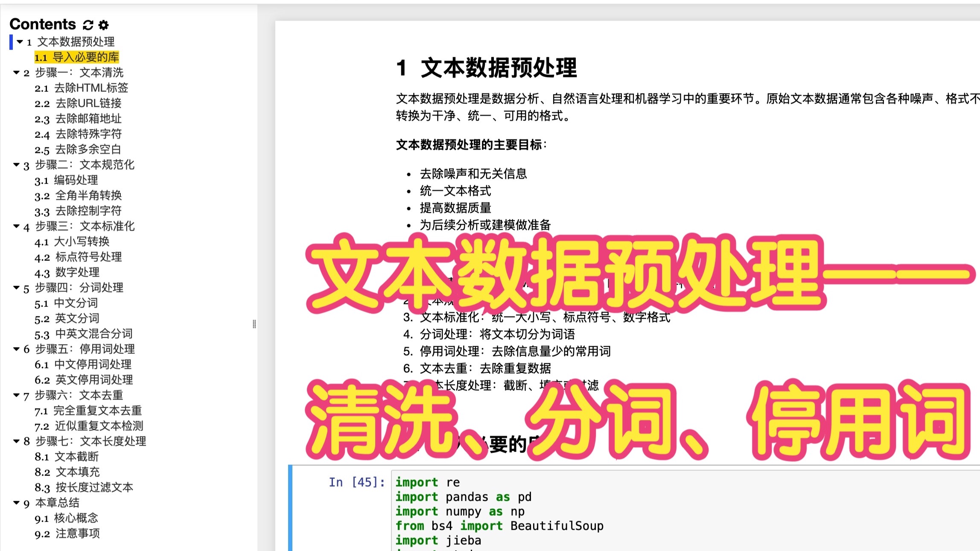Screen dimensions: 980x551
Task: Click the sidebar resize handle
Action: 254,324
